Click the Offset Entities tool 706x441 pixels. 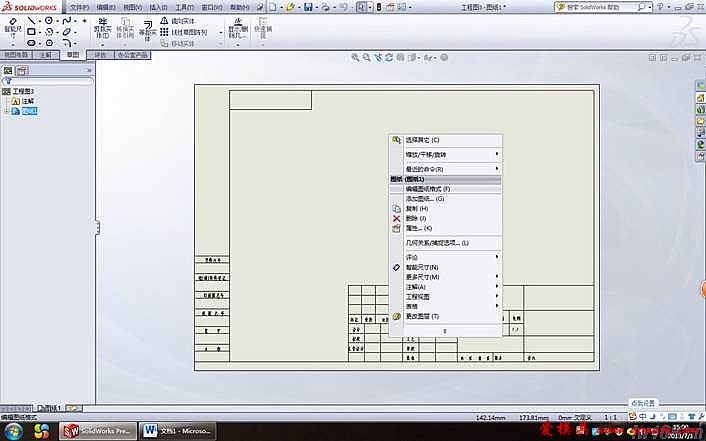[148, 28]
